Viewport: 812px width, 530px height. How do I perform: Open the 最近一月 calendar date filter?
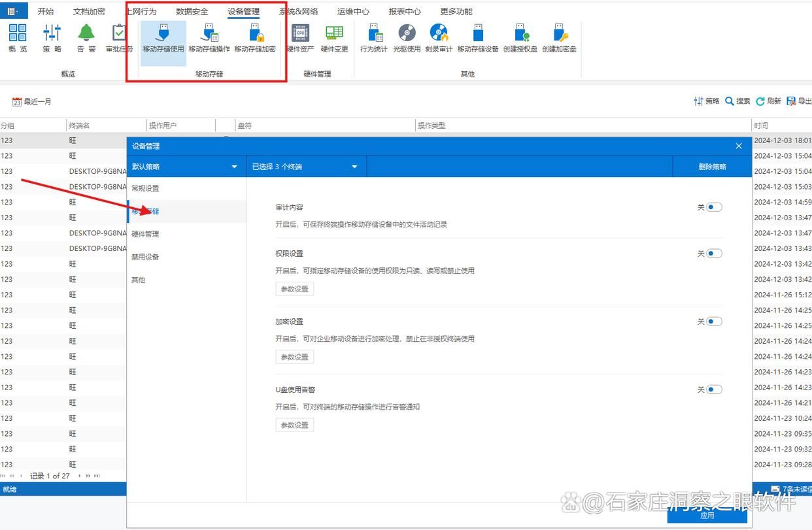pyautogui.click(x=32, y=101)
